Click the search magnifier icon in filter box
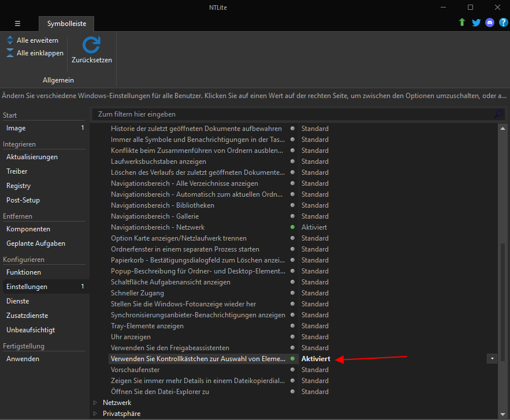Screen dimensions: 510x420 point(498,114)
